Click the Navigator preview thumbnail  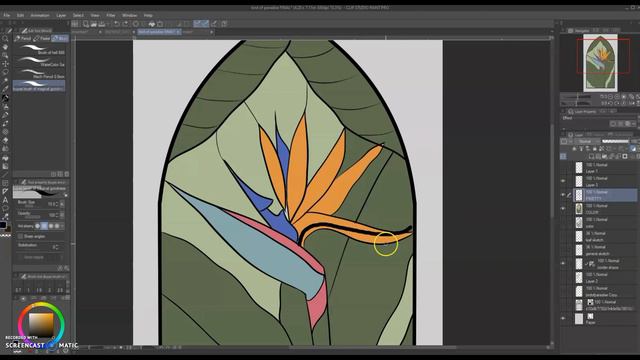point(600,63)
